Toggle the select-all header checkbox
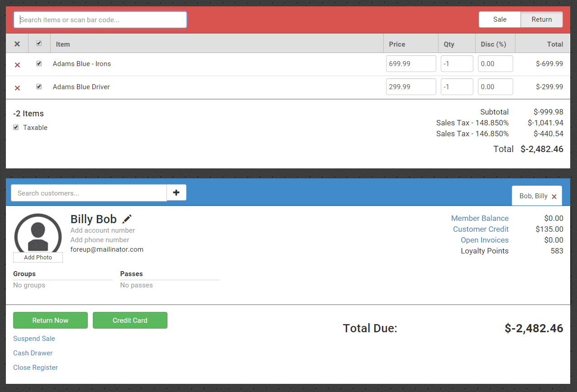Viewport: 577px width, 392px height. point(39,43)
